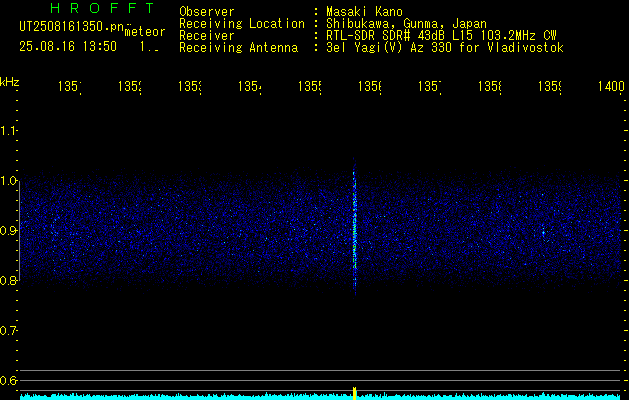The image size is (629, 400).
Task: Click the 0.6 frequency axis label
Action: click(9, 380)
